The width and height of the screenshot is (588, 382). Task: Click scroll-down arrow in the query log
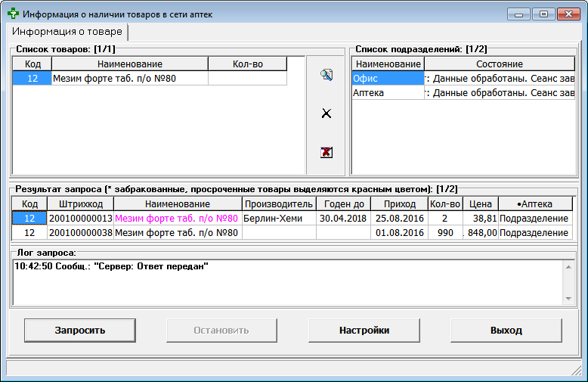(568, 298)
